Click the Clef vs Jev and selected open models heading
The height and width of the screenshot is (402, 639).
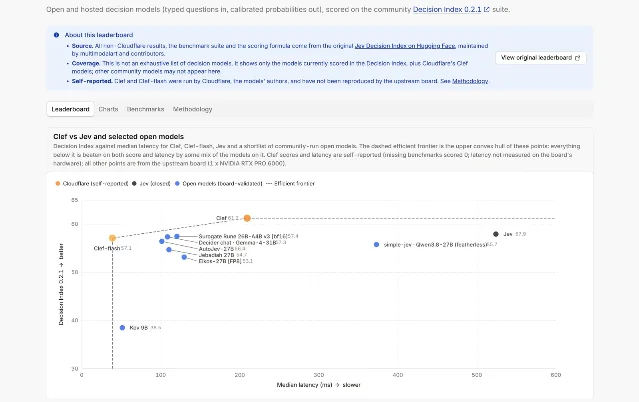119,137
